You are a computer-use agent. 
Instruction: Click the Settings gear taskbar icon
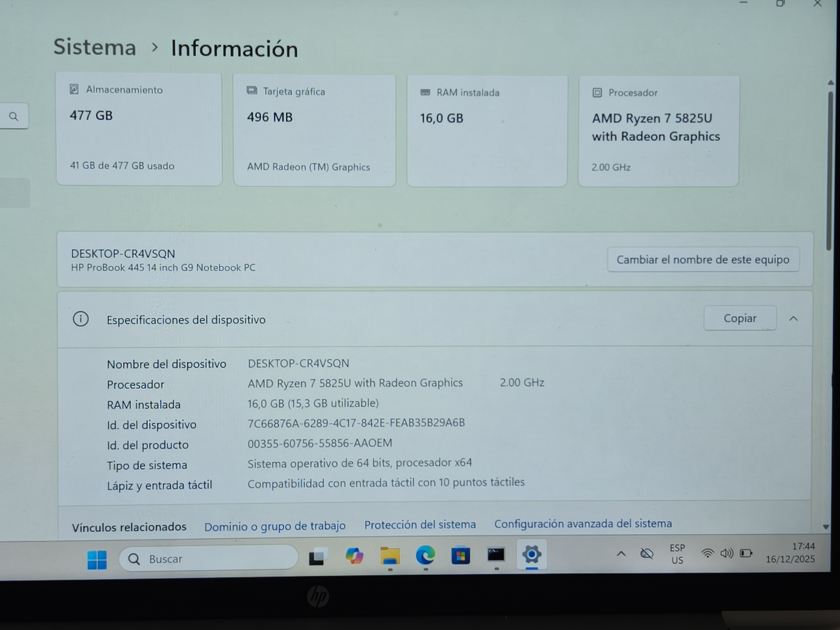(531, 555)
